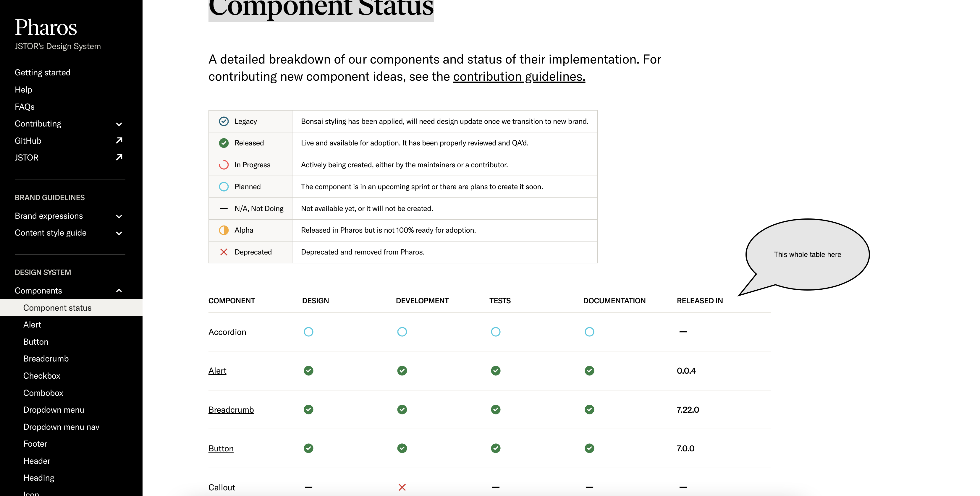Select Dropdown menu nav sidebar item

click(61, 427)
